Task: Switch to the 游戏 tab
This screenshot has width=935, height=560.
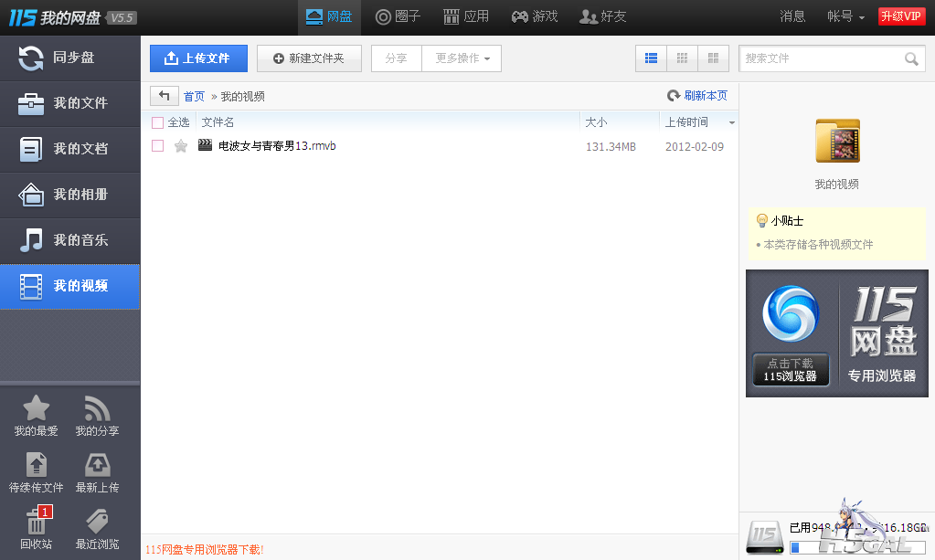Action: pos(535,16)
